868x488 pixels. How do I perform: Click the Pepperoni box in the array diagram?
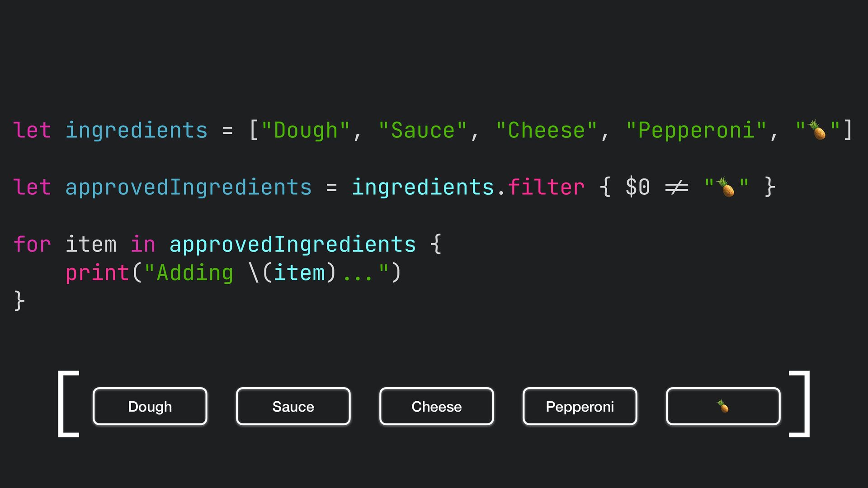(x=580, y=406)
